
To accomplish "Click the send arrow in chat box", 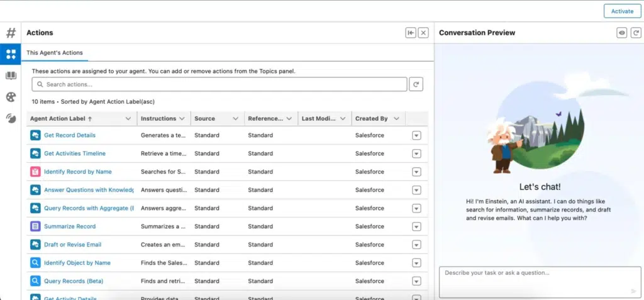I will pyautogui.click(x=633, y=291).
